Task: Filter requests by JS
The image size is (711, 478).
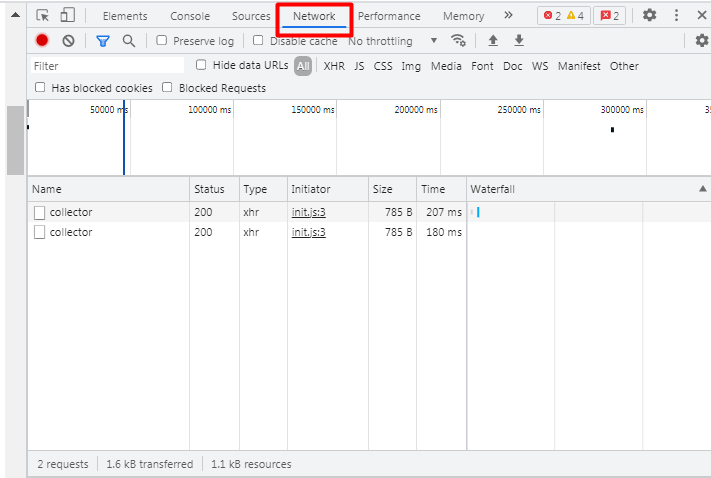Action: point(359,66)
